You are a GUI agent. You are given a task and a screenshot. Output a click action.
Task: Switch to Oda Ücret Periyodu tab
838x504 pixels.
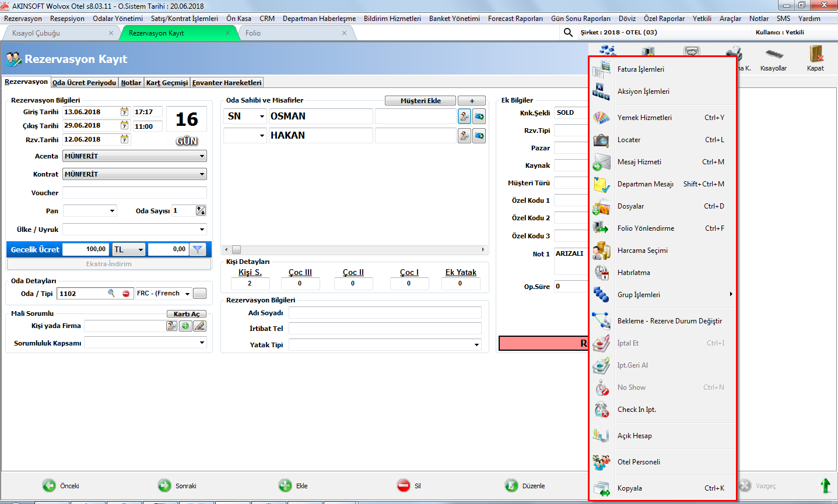(84, 83)
